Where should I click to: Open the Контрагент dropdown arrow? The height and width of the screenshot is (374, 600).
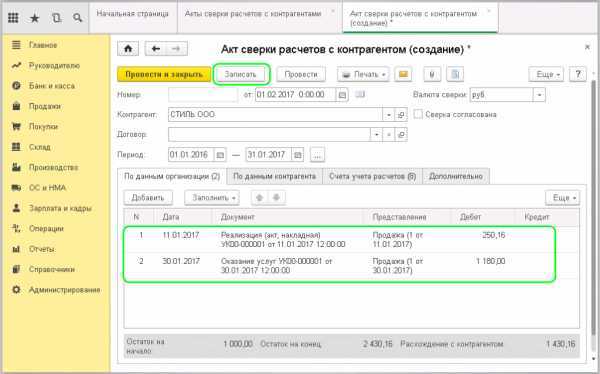click(389, 114)
